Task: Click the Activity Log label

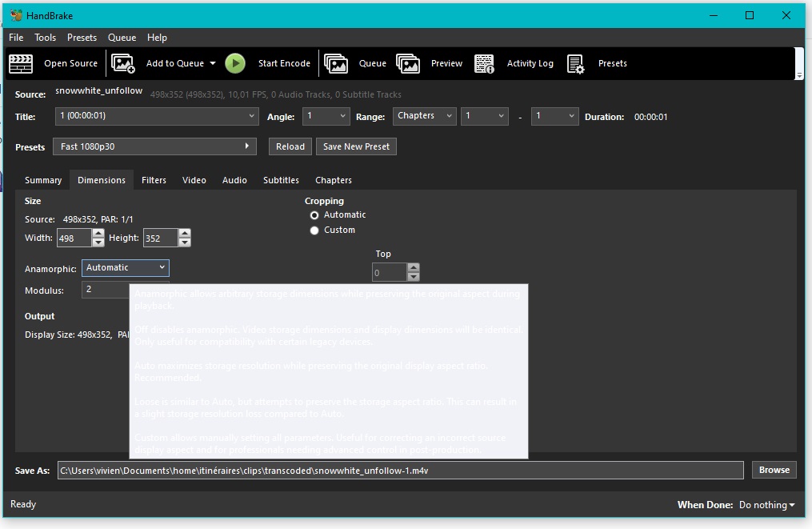Action: [x=530, y=63]
